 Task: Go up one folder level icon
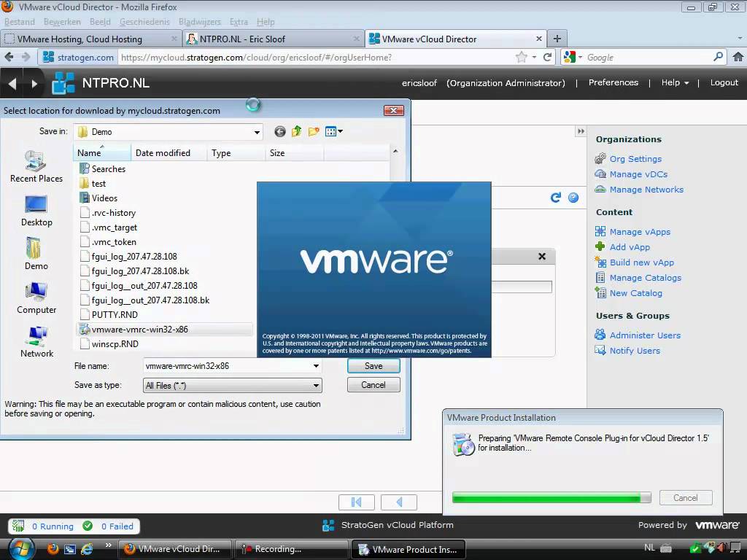click(x=296, y=131)
